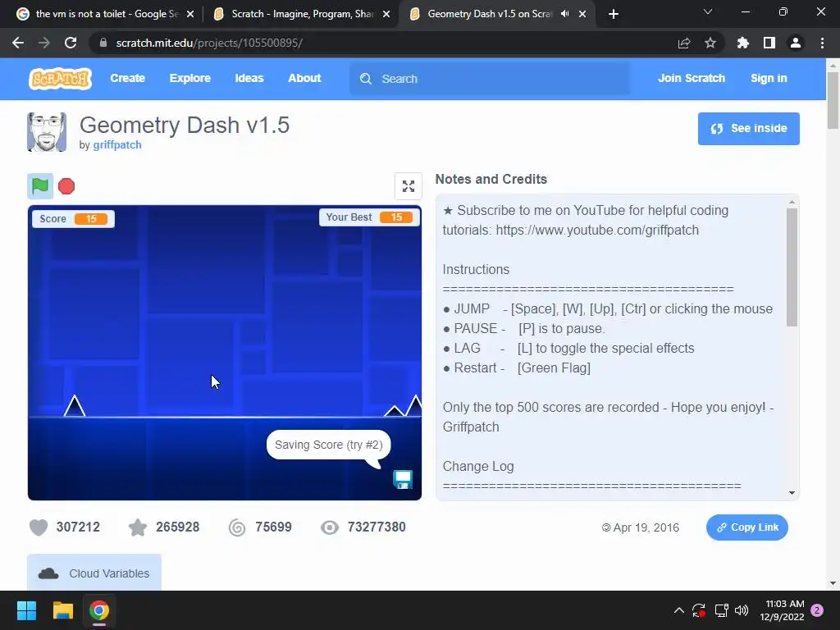Love the project with the heart icon
Screen dimensions: 840x630
(x=38, y=527)
